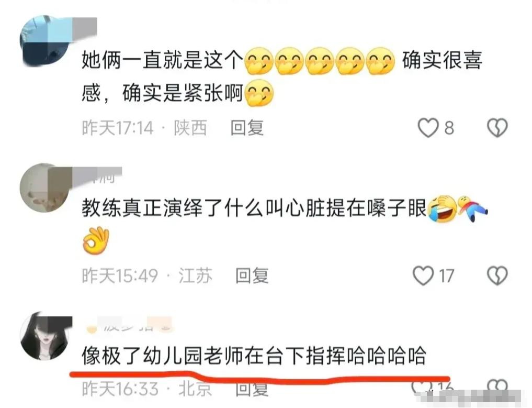
Task: Select comment text 她俩一直就是这个
Action: coord(162,60)
